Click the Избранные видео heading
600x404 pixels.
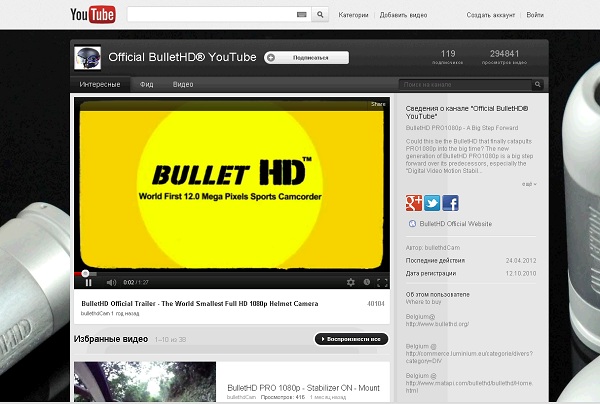coord(111,339)
